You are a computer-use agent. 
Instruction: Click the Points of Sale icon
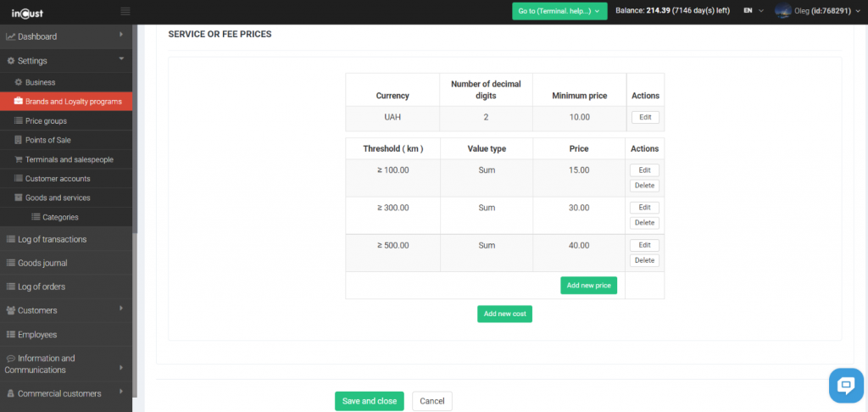[x=19, y=140]
